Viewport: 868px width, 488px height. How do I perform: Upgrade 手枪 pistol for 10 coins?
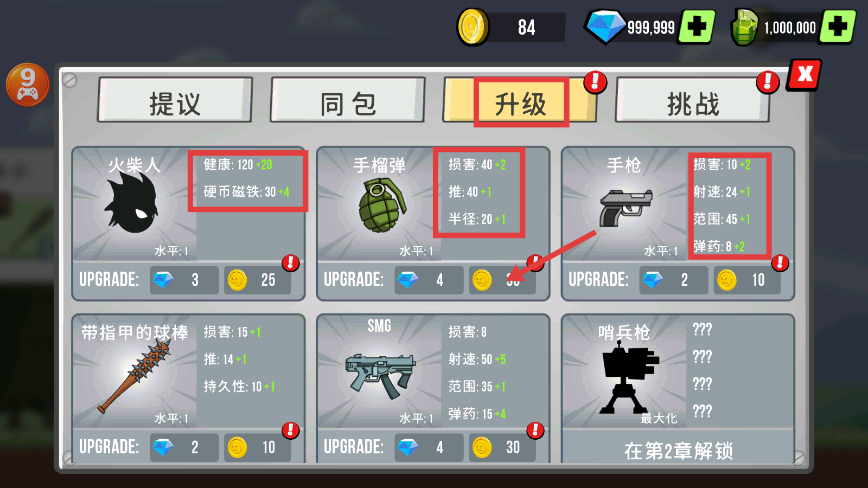(747, 280)
